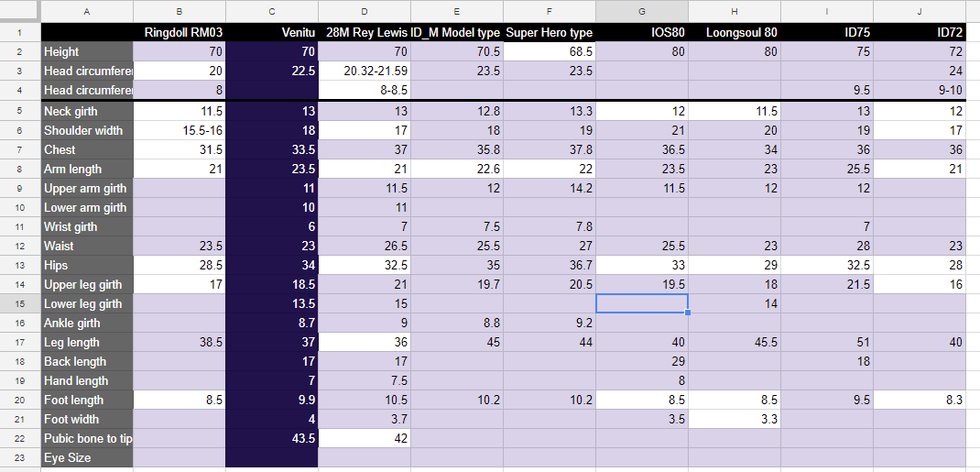
Task: Select the Lower arm girth label
Action: tap(87, 207)
